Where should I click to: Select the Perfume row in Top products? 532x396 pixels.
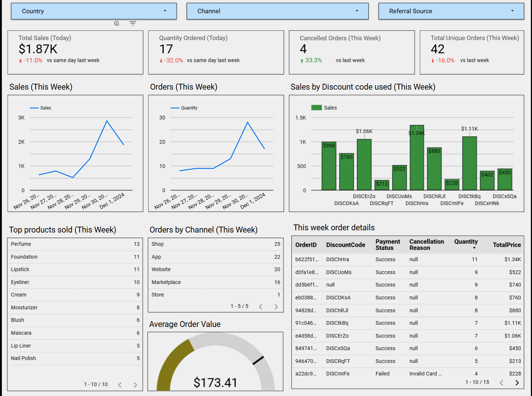coord(75,244)
